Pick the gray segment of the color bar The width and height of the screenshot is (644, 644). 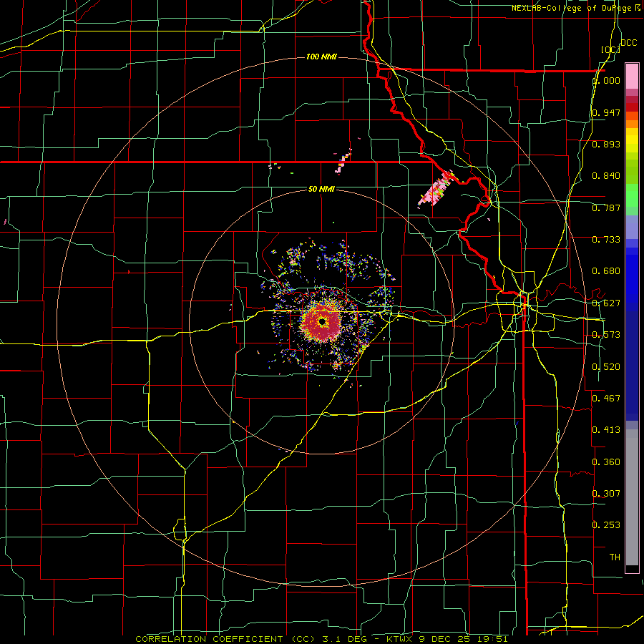click(632, 497)
